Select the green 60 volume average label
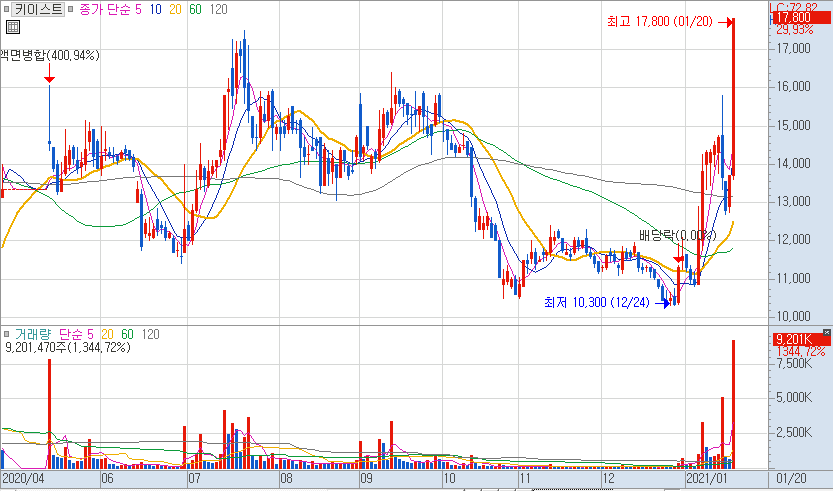Image resolution: width=833 pixels, height=491 pixels. 128,334
